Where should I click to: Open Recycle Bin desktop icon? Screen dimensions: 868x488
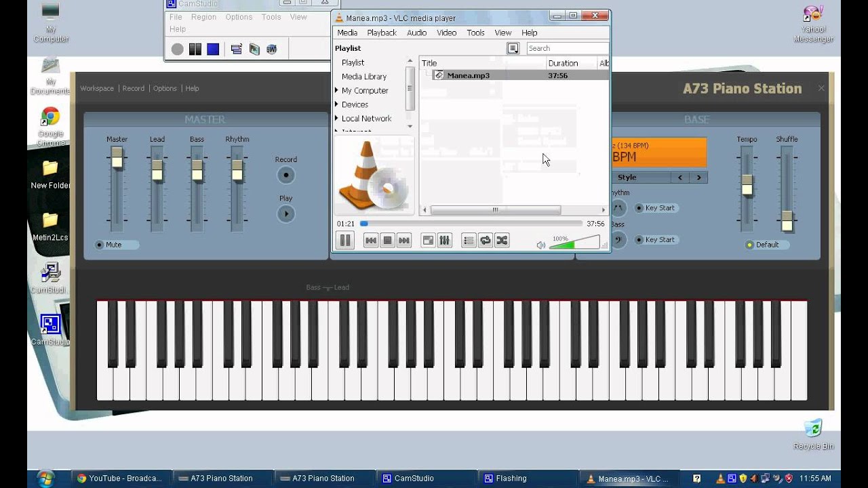813,434
